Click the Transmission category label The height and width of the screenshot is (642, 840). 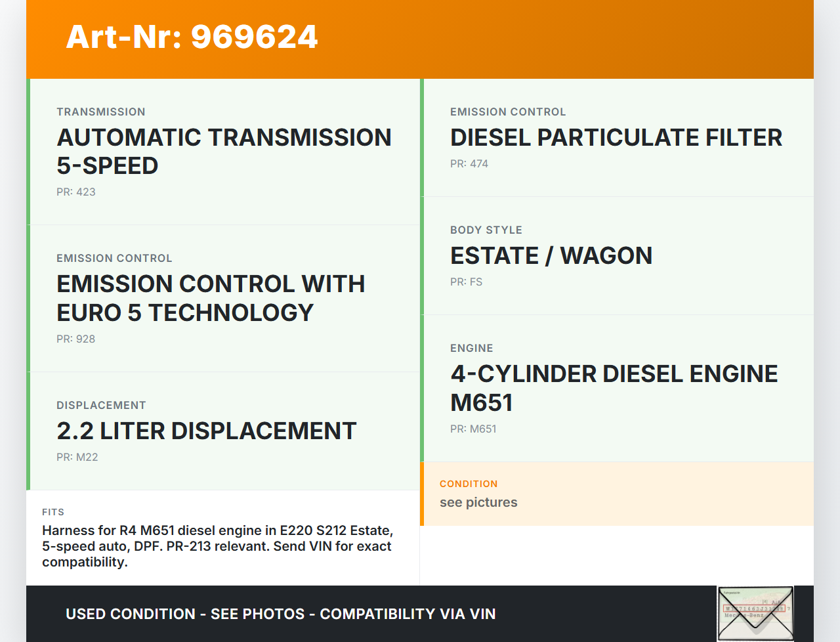point(101,112)
